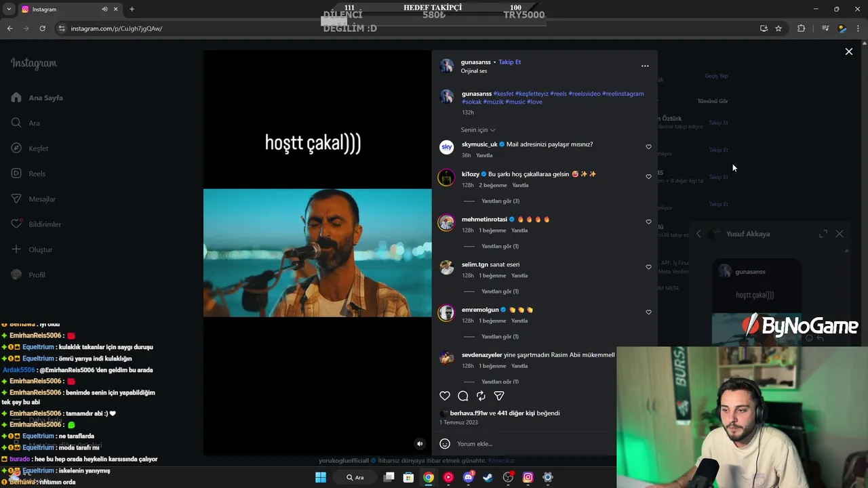The height and width of the screenshot is (488, 868).
Task: Open the Chrome profile avatar
Action: tap(842, 28)
